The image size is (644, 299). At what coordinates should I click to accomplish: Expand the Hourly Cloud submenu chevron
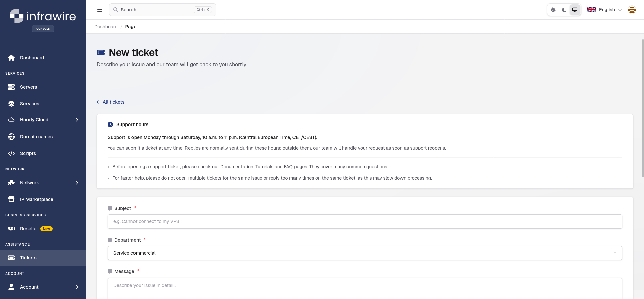coord(77,120)
